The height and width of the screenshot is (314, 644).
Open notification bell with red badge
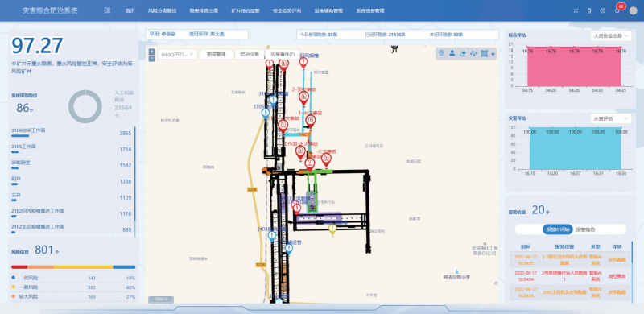coord(617,10)
